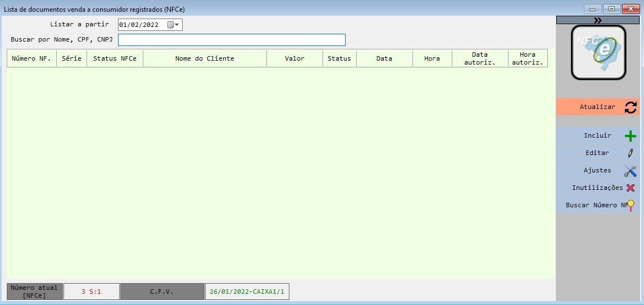This screenshot has height=305, width=644.
Task: Click the Valor column header
Action: click(294, 58)
